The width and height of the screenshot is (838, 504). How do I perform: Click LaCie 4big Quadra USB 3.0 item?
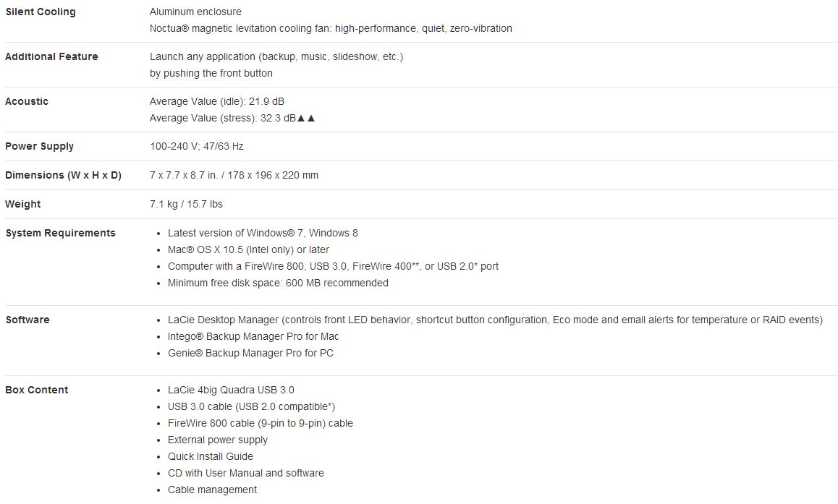(x=231, y=390)
